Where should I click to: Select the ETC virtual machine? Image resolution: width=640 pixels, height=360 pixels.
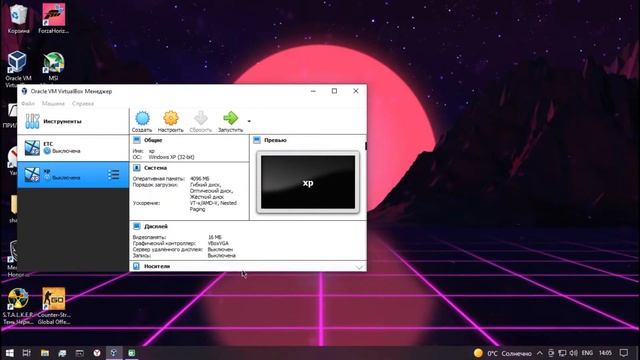73,148
